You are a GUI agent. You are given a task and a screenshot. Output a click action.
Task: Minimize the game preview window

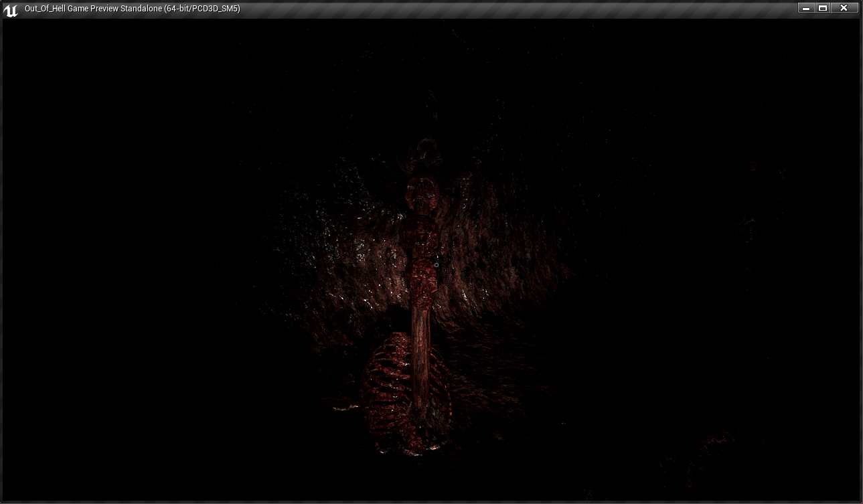[x=806, y=8]
